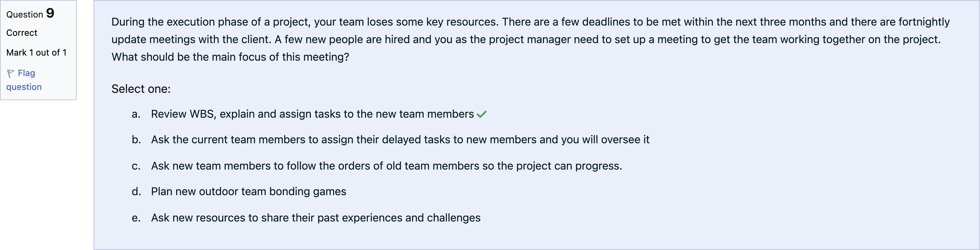
Task: Click the option letter "e."
Action: (136, 218)
